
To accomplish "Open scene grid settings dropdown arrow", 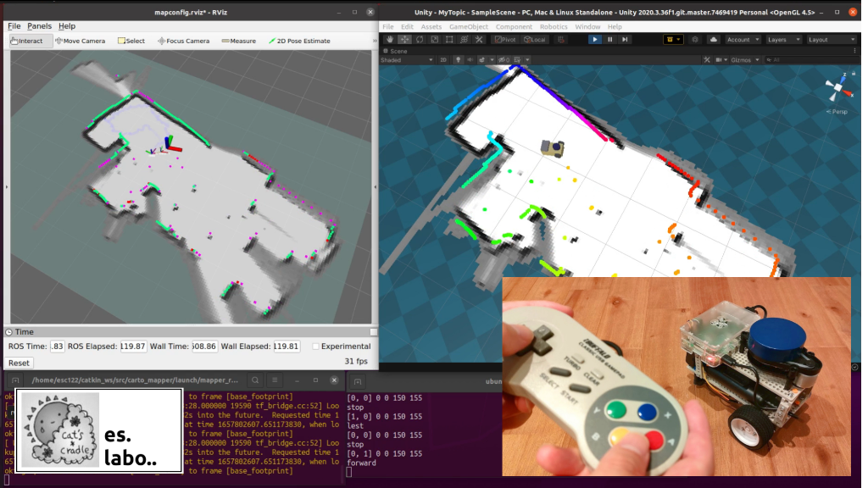I will tap(527, 60).
